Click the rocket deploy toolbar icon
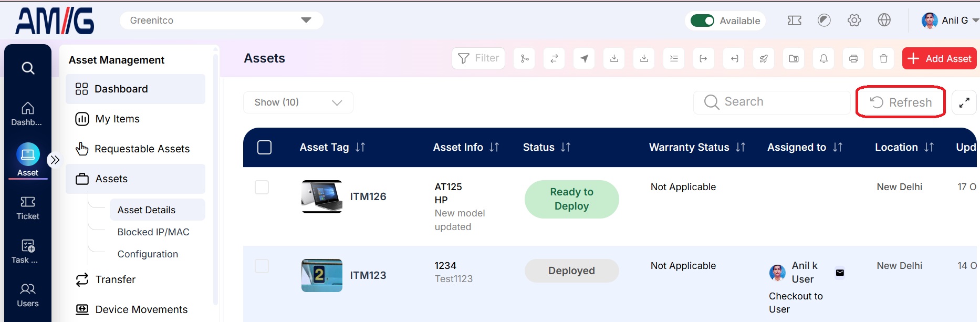Viewport: 980px width, 322px height. [764, 58]
